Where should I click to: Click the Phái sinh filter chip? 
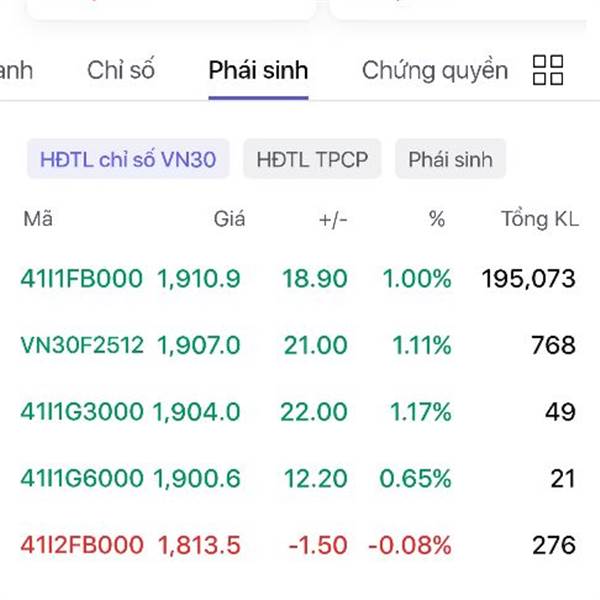click(450, 159)
